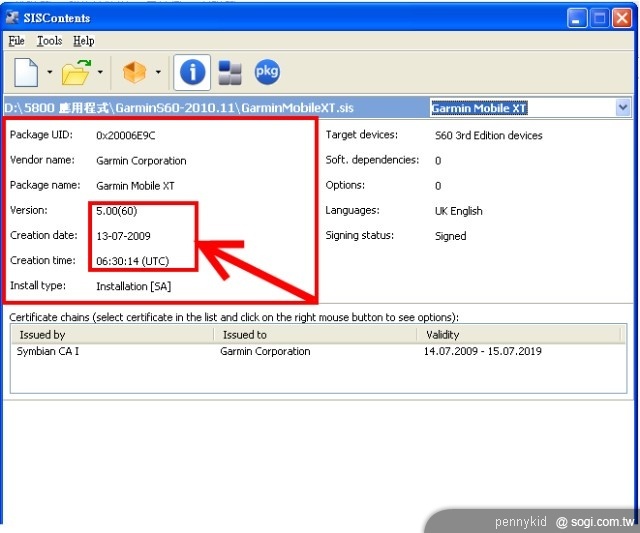
Task: Click the SISContents title bar app icon
Action: 12,18
